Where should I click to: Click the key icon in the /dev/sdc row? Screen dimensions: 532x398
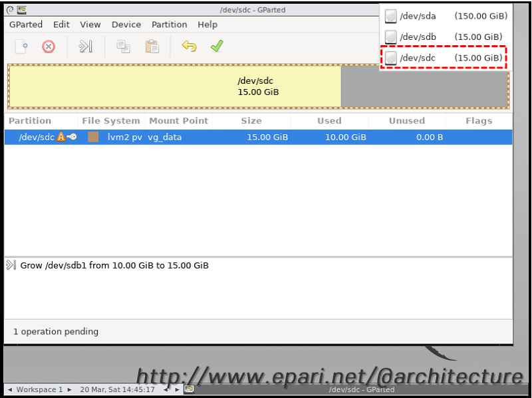click(x=72, y=137)
